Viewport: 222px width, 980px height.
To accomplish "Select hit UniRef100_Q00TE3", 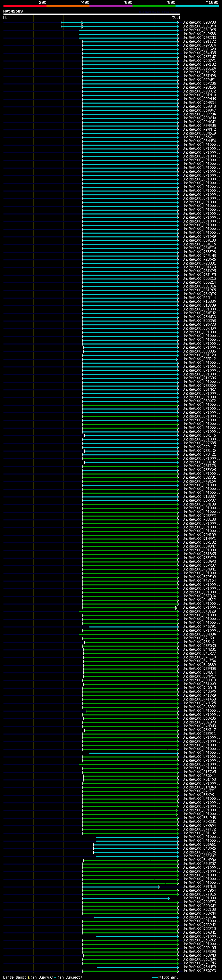I will pos(199,902).
